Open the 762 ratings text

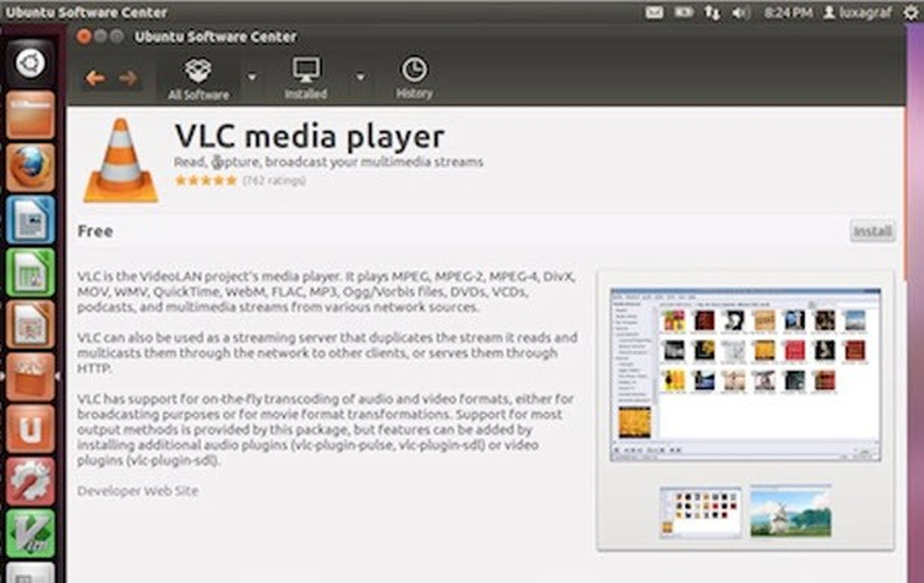(x=274, y=181)
